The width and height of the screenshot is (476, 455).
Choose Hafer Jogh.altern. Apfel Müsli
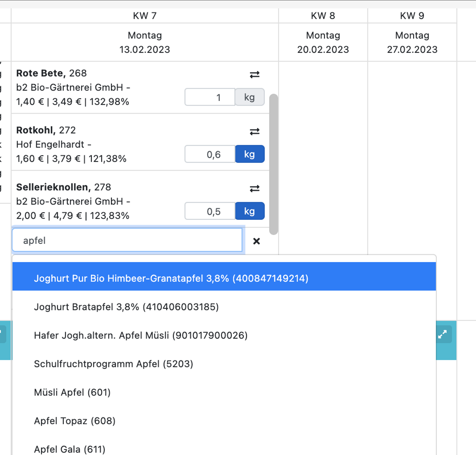pyautogui.click(x=141, y=335)
